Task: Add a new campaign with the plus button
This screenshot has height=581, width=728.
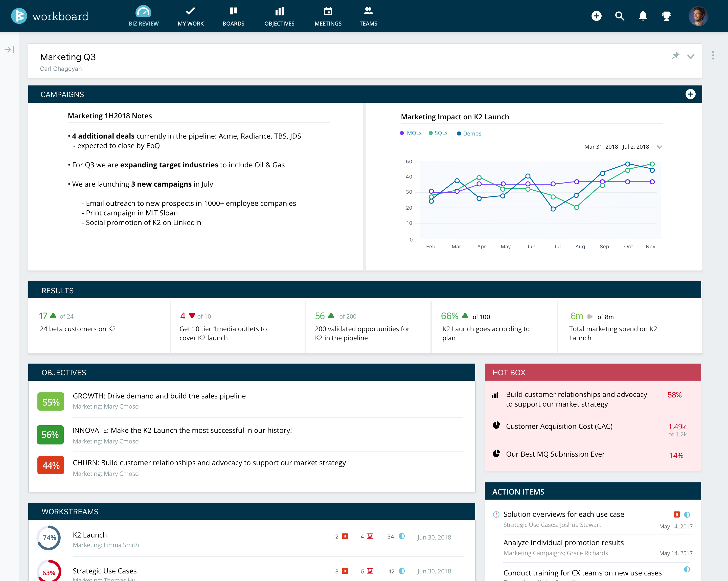Action: click(x=691, y=94)
